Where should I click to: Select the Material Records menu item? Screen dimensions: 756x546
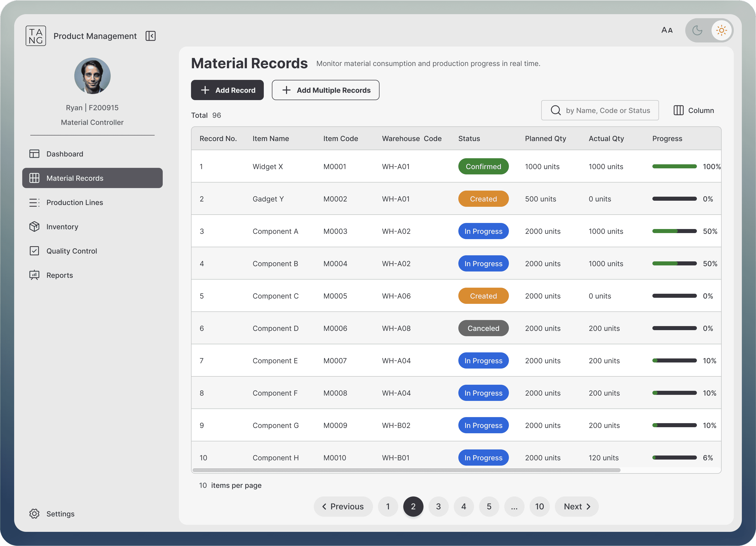pos(92,178)
